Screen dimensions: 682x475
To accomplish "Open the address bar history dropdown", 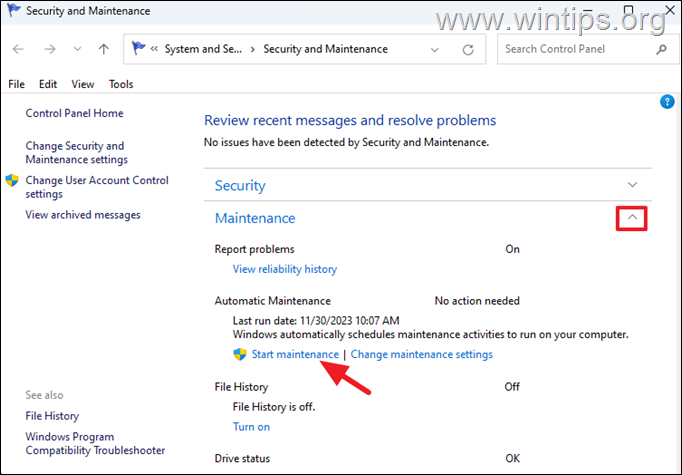I will 434,50.
